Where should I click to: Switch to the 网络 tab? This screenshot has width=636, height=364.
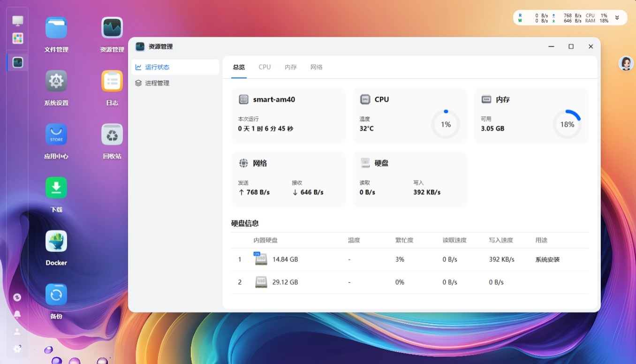click(317, 67)
